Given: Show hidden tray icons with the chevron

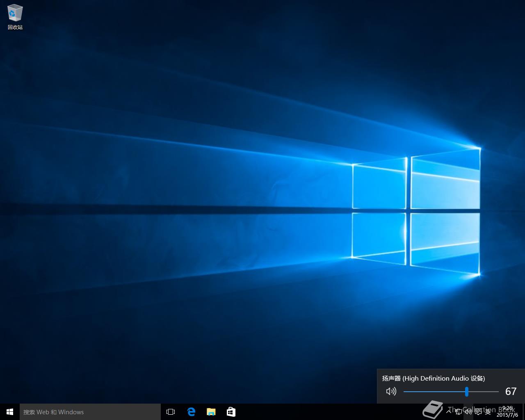Looking at the screenshot, I should (449, 412).
